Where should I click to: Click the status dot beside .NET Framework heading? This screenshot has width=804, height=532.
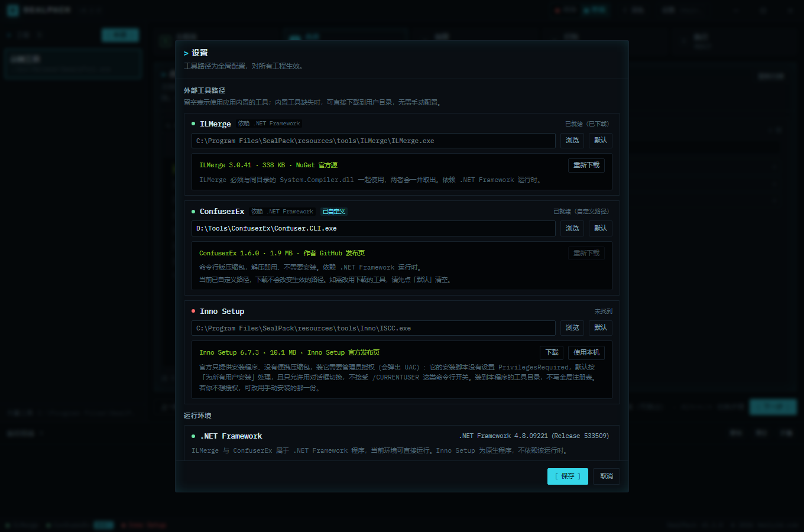pos(193,436)
